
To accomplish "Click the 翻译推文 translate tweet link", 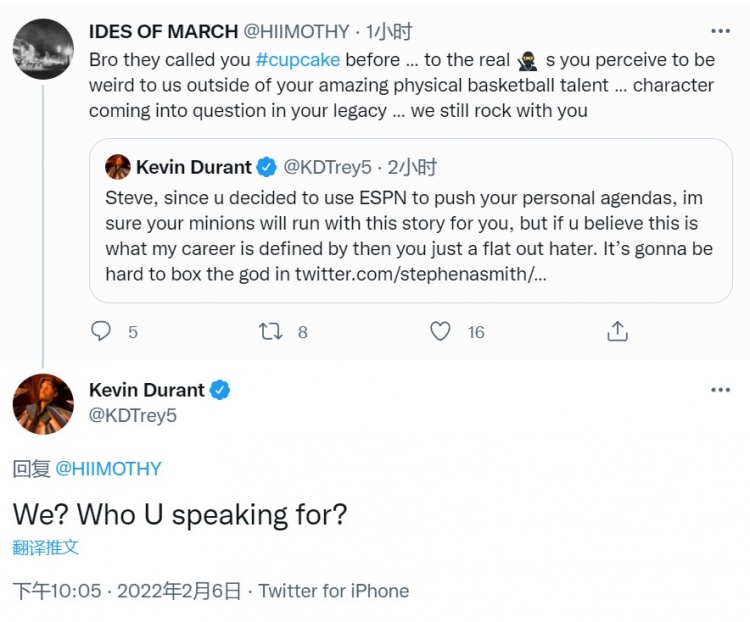I will click(x=46, y=547).
